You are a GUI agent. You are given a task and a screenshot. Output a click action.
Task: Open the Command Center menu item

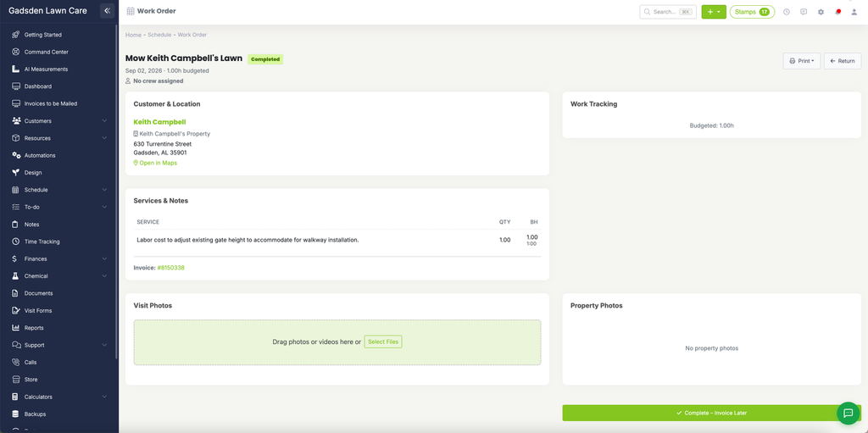(x=47, y=52)
